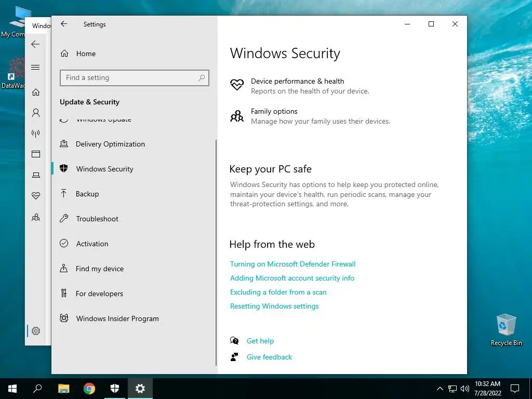Click the Troubleshoot wrench icon
Viewport: 532px width, 399px height.
coord(64,218)
